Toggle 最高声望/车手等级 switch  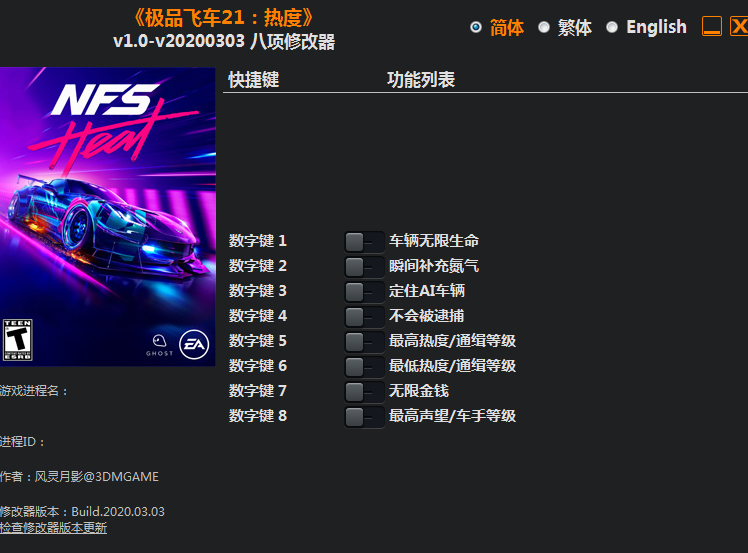point(363,416)
